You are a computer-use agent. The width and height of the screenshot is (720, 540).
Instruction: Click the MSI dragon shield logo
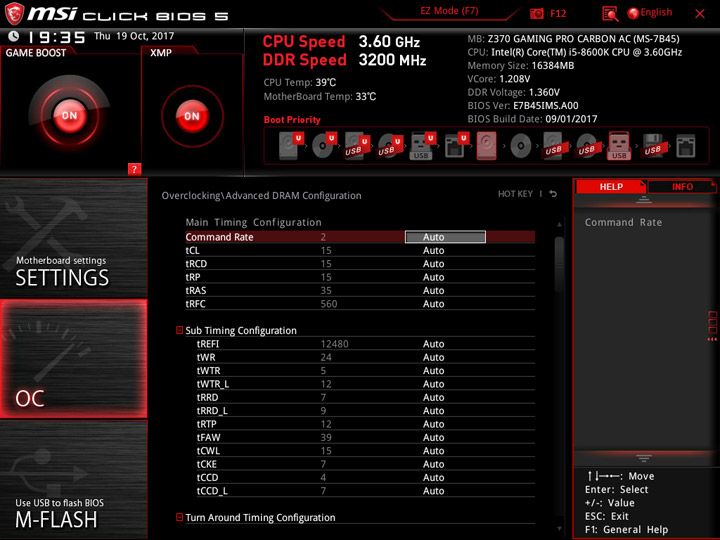pos(14,14)
